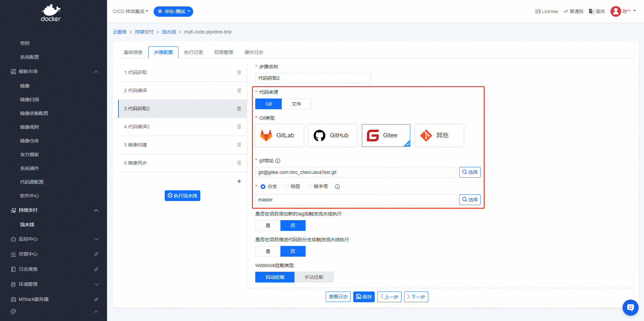Screen dimensions: 644x321
Task: Expand the 监控中心 sidebar menu
Action: tap(96, 239)
